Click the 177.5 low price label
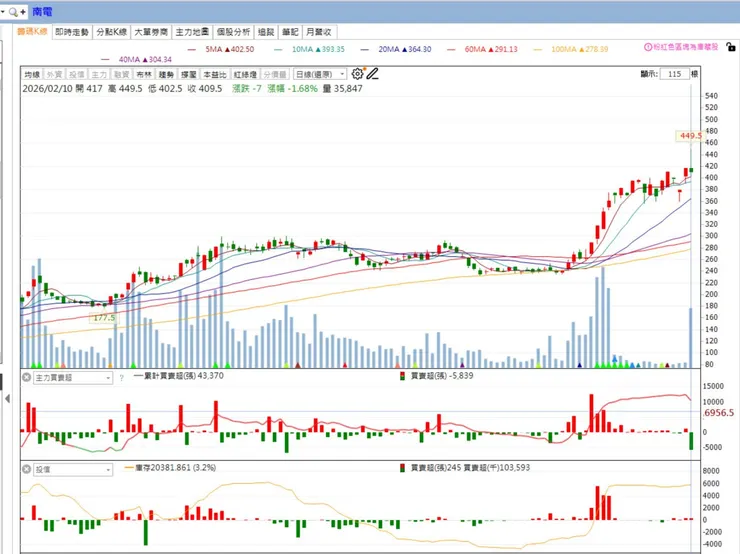The height and width of the screenshot is (554, 740). click(x=104, y=318)
